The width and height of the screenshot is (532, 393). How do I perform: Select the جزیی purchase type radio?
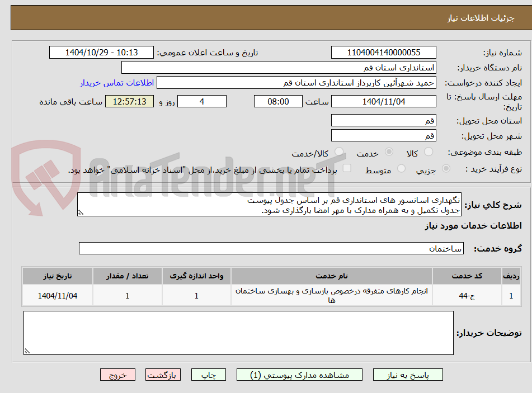point(446,168)
